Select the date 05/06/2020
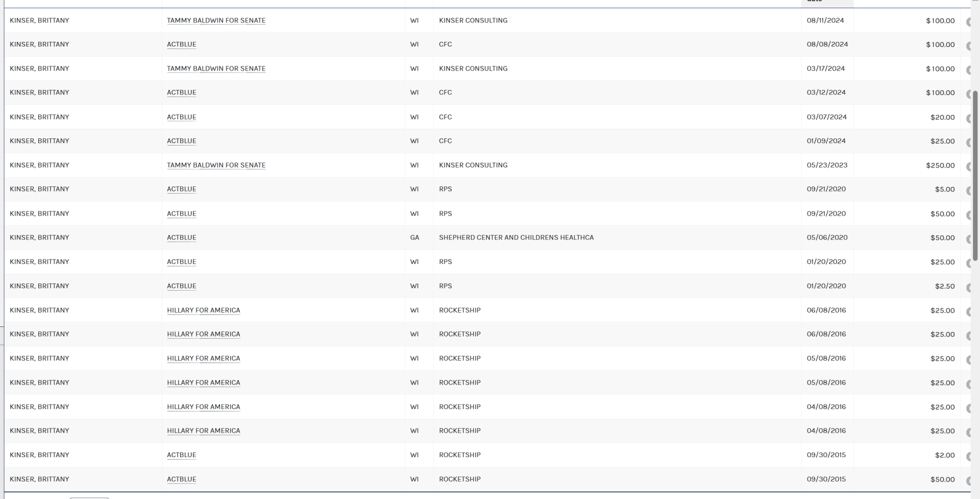 click(827, 237)
